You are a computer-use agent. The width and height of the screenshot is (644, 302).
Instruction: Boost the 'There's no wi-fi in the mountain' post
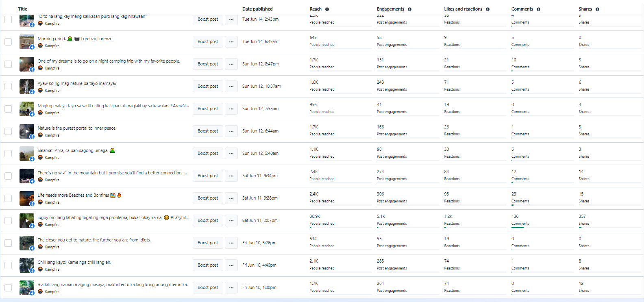[x=208, y=176]
